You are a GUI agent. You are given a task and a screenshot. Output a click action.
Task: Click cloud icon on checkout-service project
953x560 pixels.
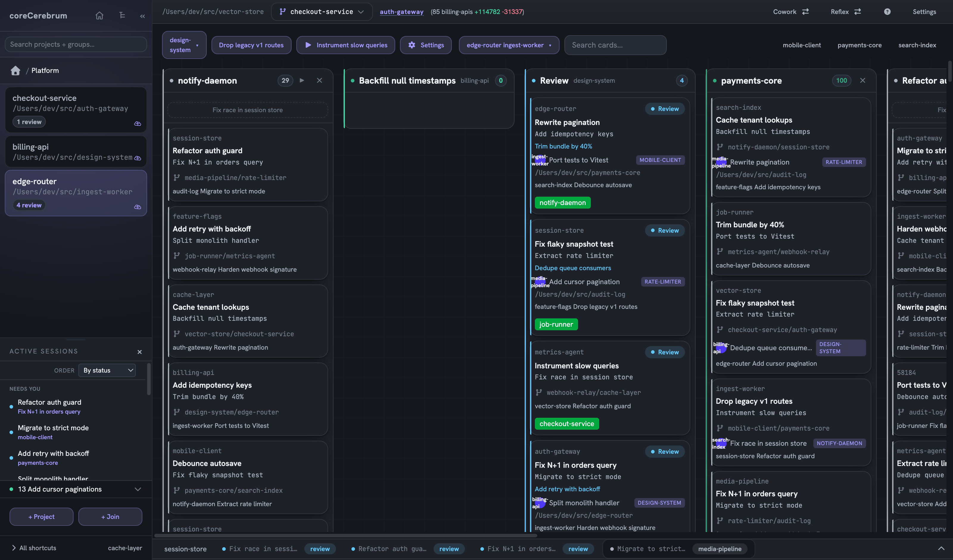pos(138,123)
